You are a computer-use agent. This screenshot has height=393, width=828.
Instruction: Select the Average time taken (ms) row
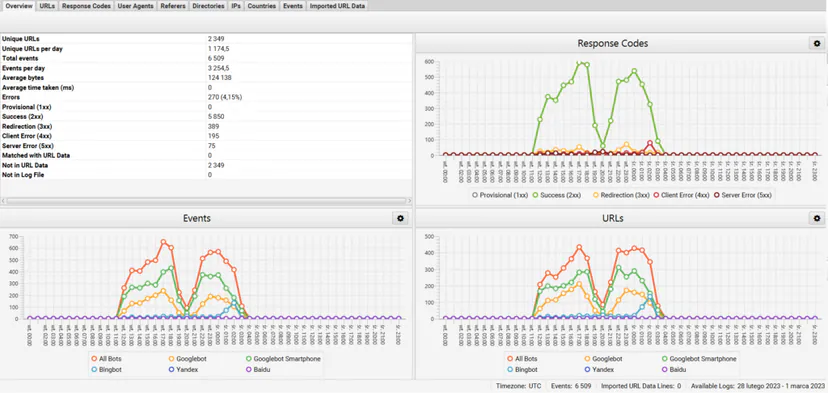click(206, 87)
